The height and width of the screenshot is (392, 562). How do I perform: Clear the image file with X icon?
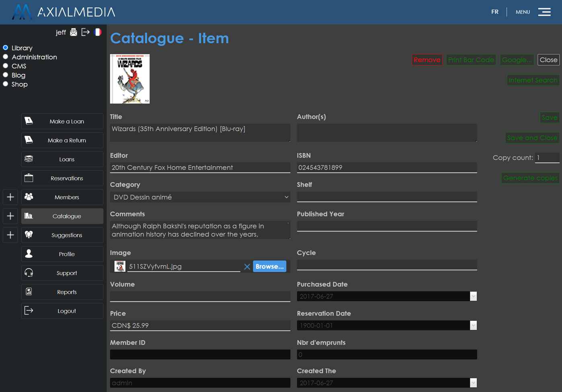click(247, 267)
